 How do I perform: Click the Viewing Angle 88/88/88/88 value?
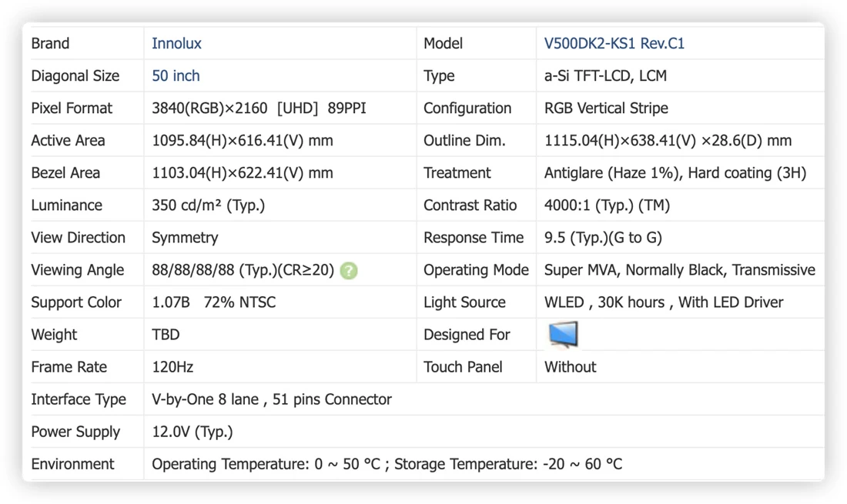tap(243, 270)
